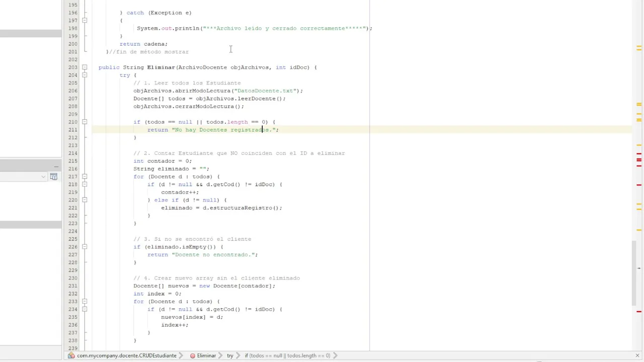Select the Eliminar breadcrumb

click(206, 355)
